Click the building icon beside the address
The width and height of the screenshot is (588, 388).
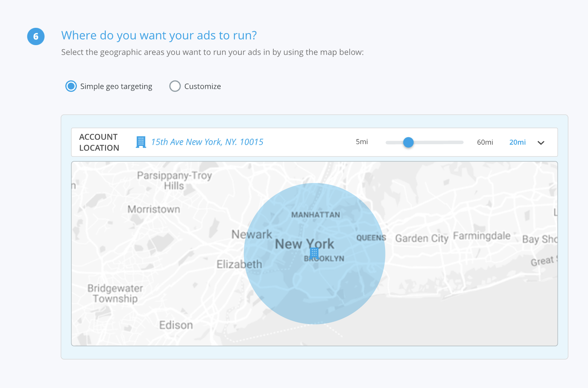pyautogui.click(x=141, y=142)
